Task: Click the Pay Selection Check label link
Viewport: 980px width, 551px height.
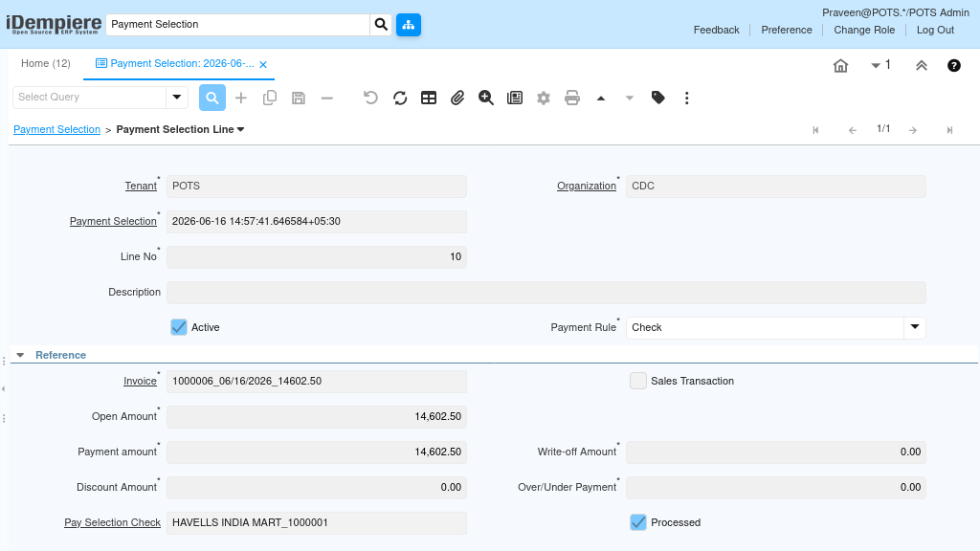Action: click(113, 522)
